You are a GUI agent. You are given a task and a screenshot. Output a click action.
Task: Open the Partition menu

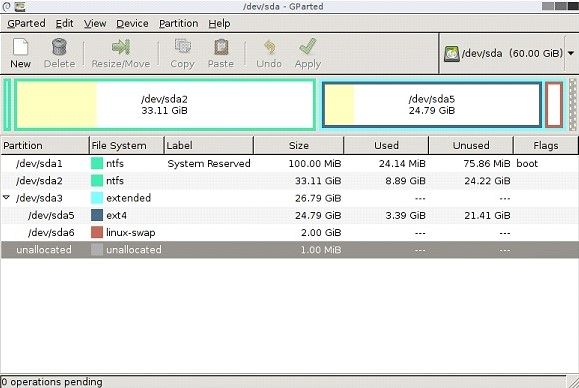pos(178,24)
